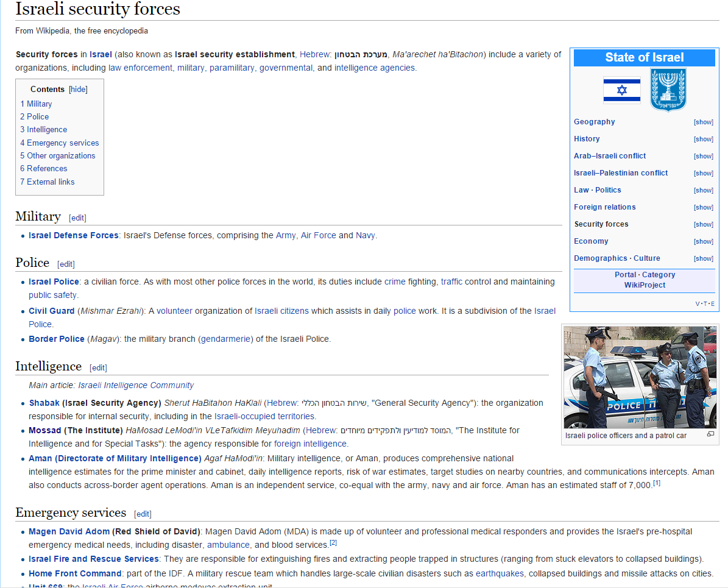
Task: Expand the Geography section with show
Action: pos(704,122)
